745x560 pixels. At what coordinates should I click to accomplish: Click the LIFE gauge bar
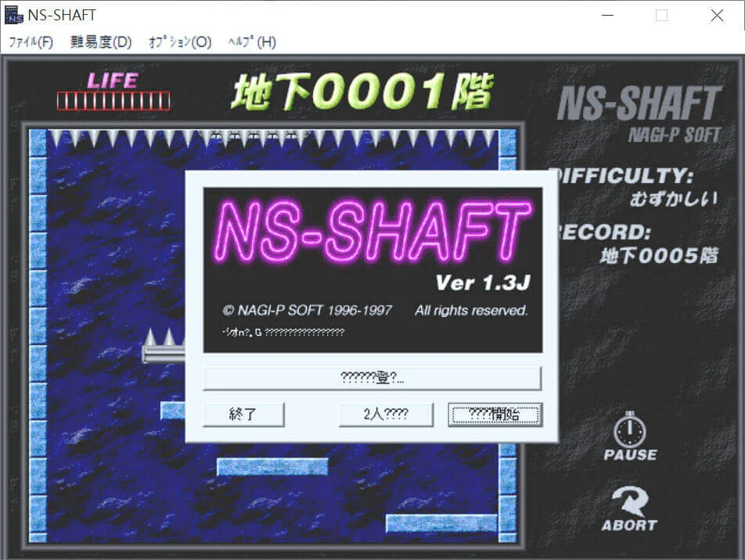click(x=113, y=101)
